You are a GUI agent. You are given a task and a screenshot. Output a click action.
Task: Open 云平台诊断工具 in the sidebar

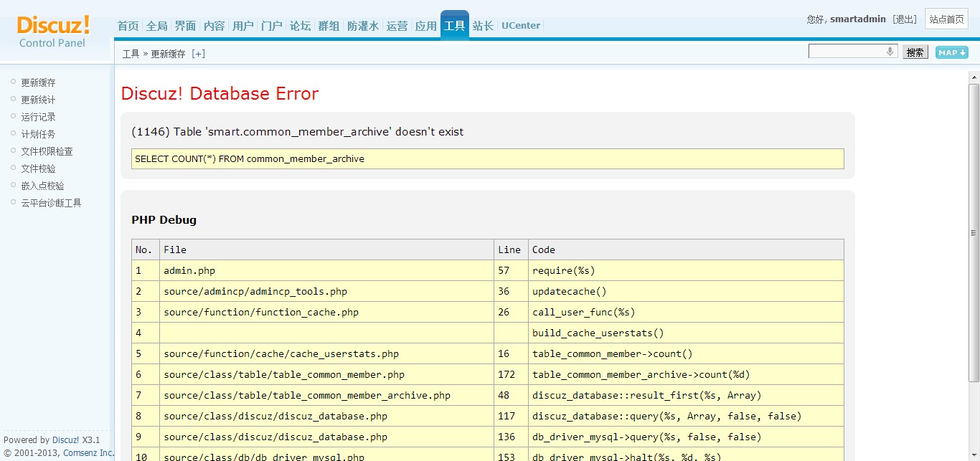pyautogui.click(x=51, y=203)
